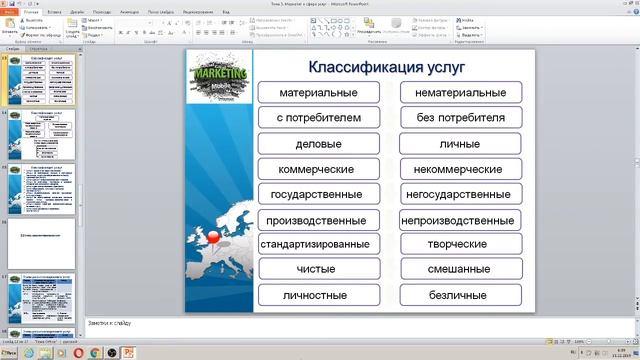Toggle Underline (Ч) formatting

click(x=136, y=33)
